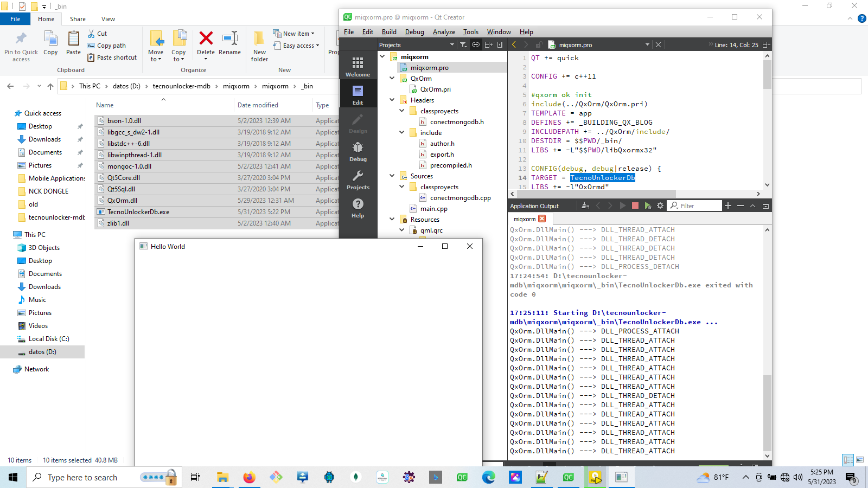Stop the running application with red square
This screenshot has width=868, height=488.
point(635,206)
